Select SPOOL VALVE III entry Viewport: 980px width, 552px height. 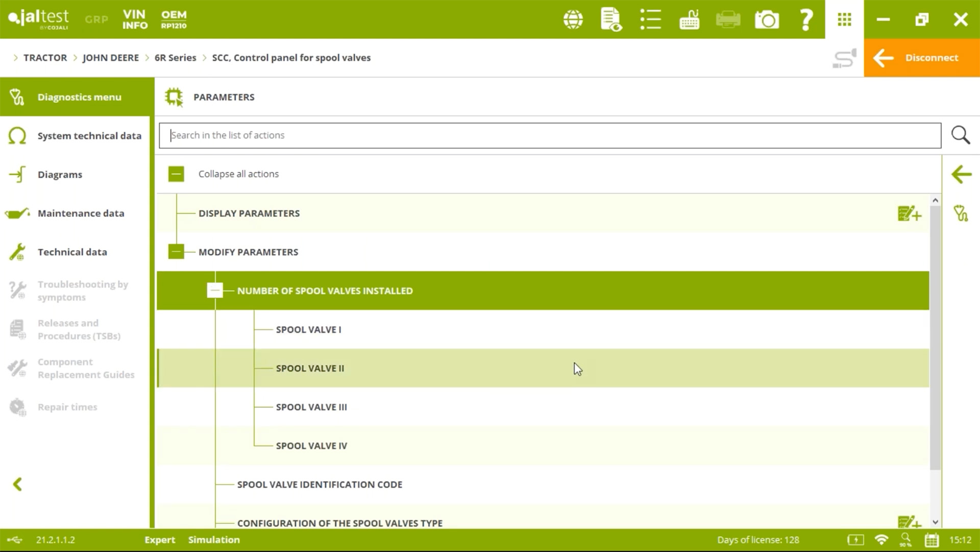click(311, 407)
